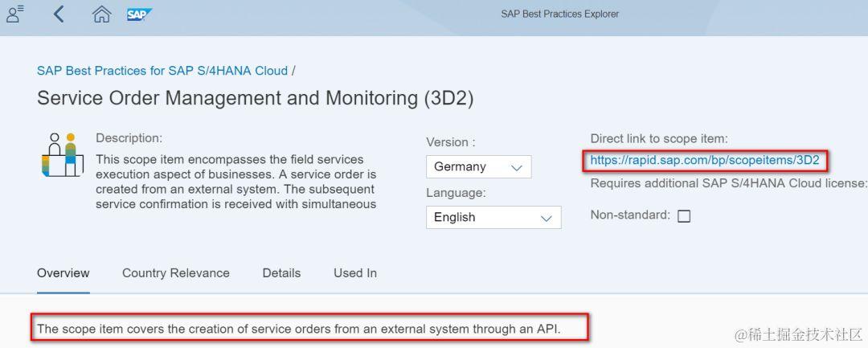
Task: Select the Overview tab
Action: [63, 272]
